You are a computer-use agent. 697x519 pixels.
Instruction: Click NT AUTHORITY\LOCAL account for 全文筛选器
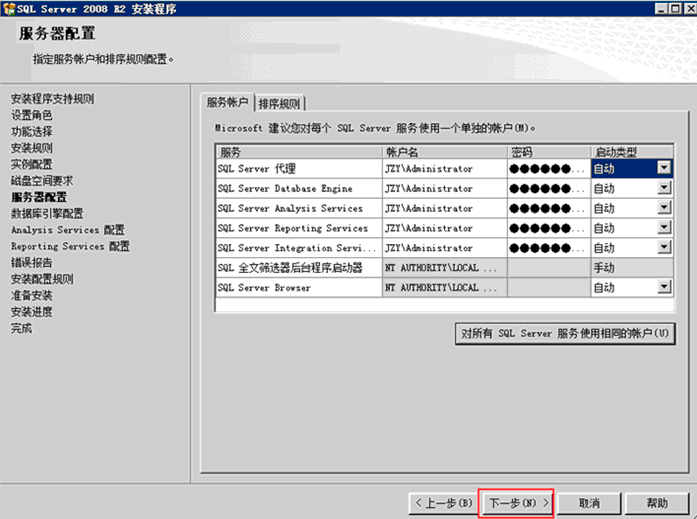tap(445, 267)
